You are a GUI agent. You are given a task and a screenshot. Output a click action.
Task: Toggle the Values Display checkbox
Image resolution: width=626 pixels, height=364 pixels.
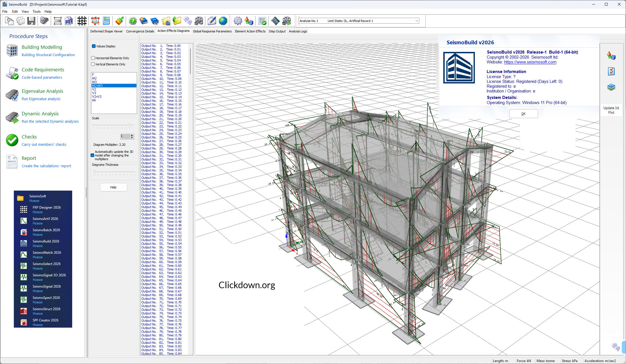coord(94,46)
